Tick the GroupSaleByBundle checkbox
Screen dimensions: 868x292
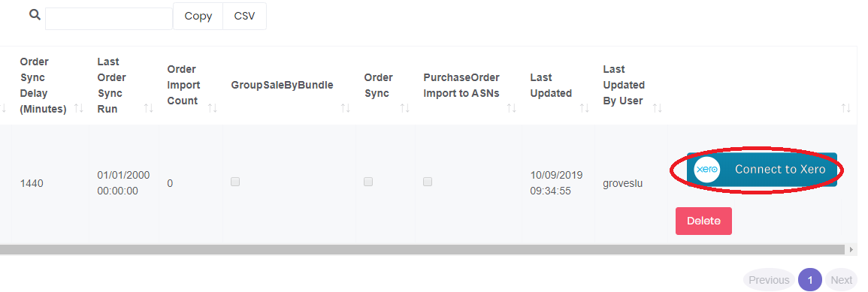tap(235, 182)
